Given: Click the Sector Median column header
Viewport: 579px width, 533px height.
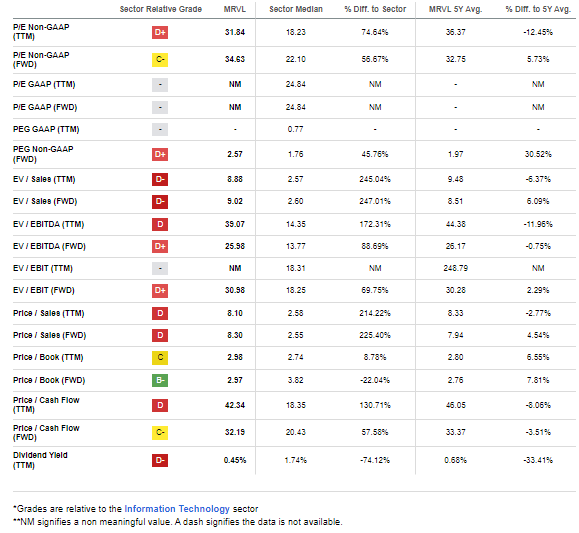Looking at the screenshot, I should [296, 9].
